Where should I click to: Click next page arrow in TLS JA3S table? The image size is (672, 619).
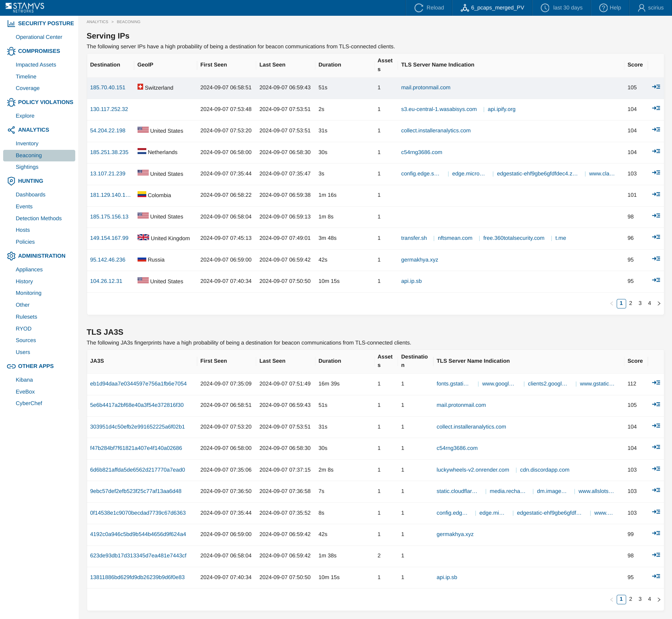pos(659,599)
